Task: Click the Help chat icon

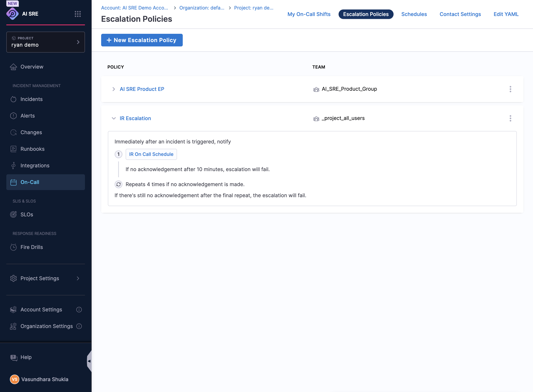Action: pos(13,358)
